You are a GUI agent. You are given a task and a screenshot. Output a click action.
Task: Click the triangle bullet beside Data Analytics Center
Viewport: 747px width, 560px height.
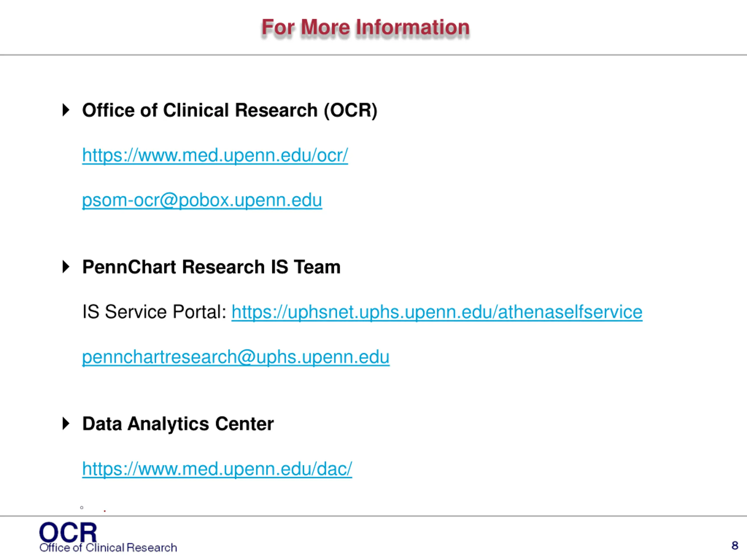66,423
